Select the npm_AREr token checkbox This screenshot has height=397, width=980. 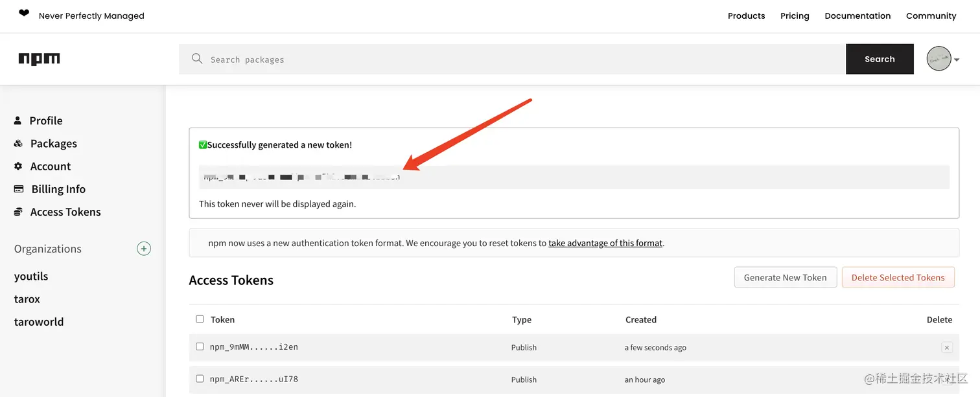(x=200, y=379)
